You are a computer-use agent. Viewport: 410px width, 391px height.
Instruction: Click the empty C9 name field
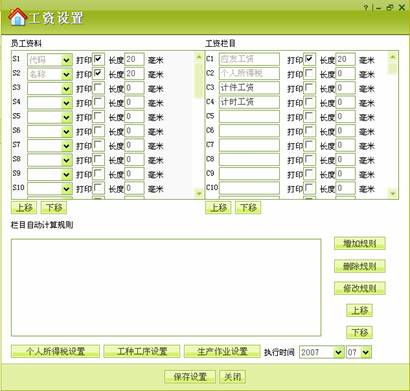click(x=249, y=174)
